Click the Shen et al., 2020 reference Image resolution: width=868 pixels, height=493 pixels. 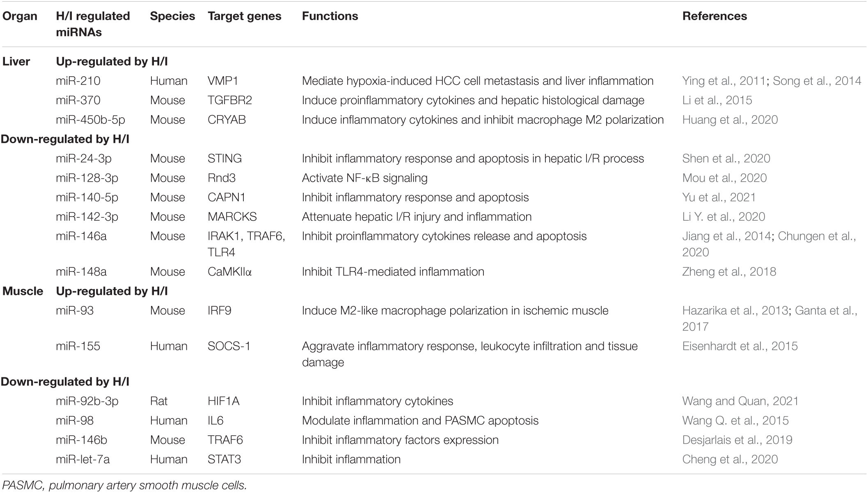coord(726,158)
